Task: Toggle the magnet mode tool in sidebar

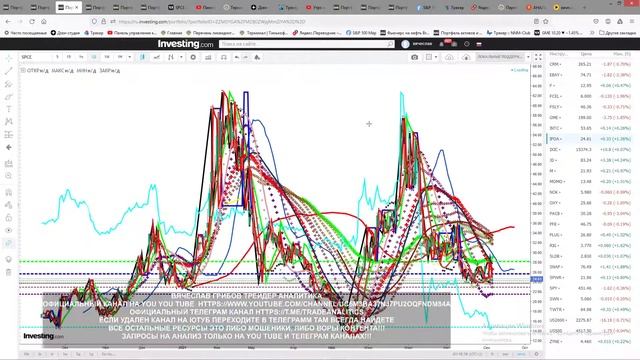Action: click(x=9, y=192)
